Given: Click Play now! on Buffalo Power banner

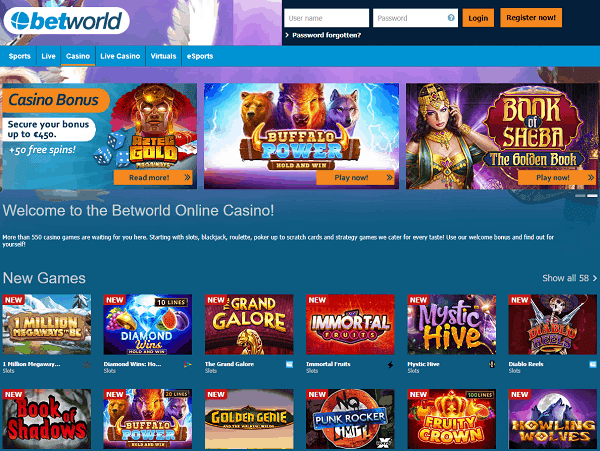Looking at the screenshot, I should tap(355, 177).
